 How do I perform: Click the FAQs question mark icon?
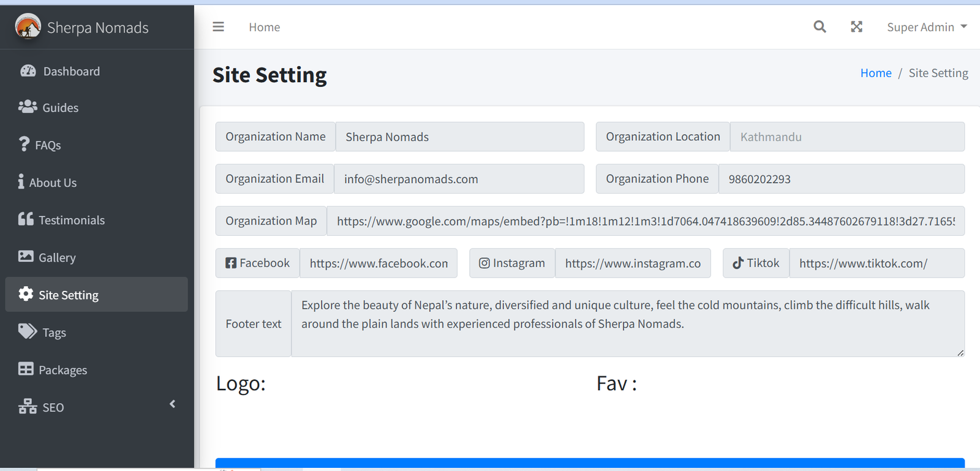24,145
